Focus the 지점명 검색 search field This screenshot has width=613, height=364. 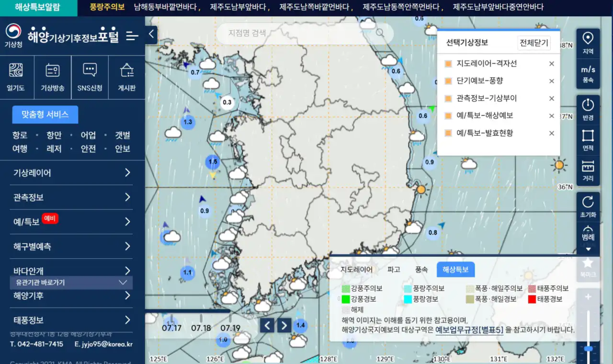(x=305, y=34)
